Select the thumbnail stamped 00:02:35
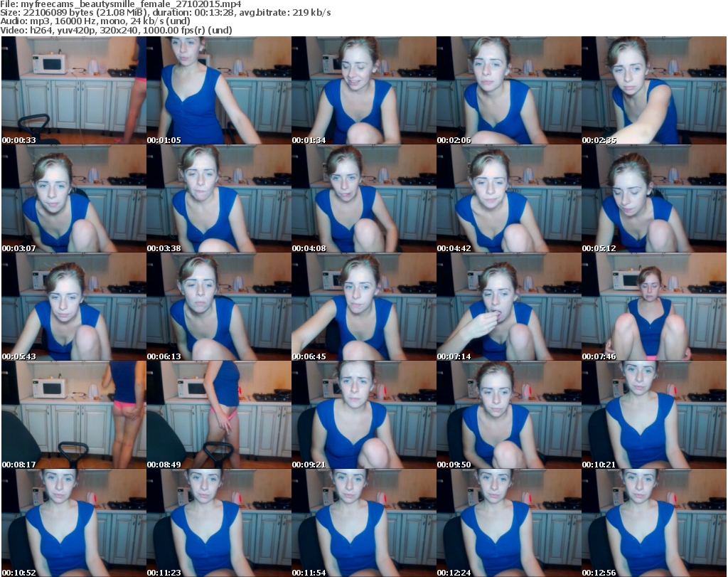728x577 pixels. 654,90
